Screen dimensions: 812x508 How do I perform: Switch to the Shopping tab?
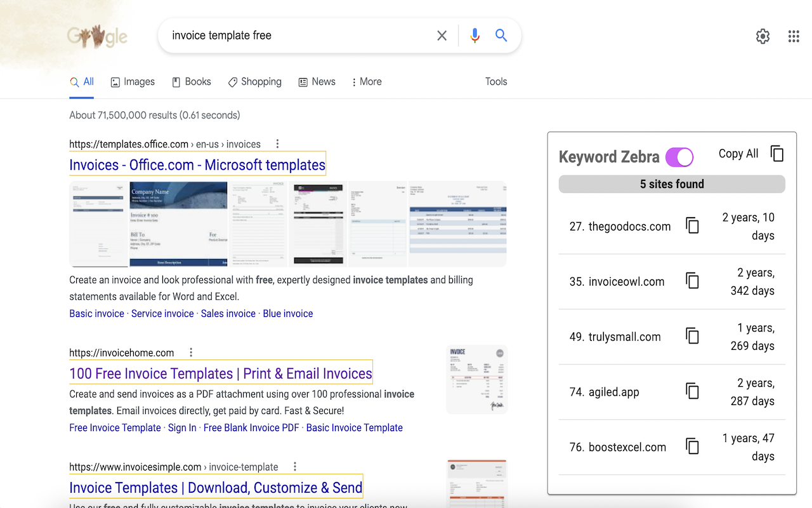point(255,82)
